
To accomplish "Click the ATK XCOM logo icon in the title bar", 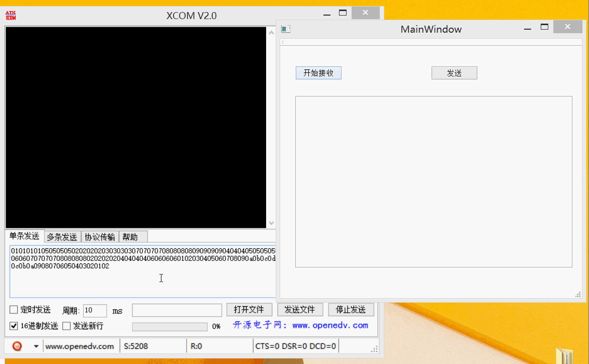I will point(11,14).
